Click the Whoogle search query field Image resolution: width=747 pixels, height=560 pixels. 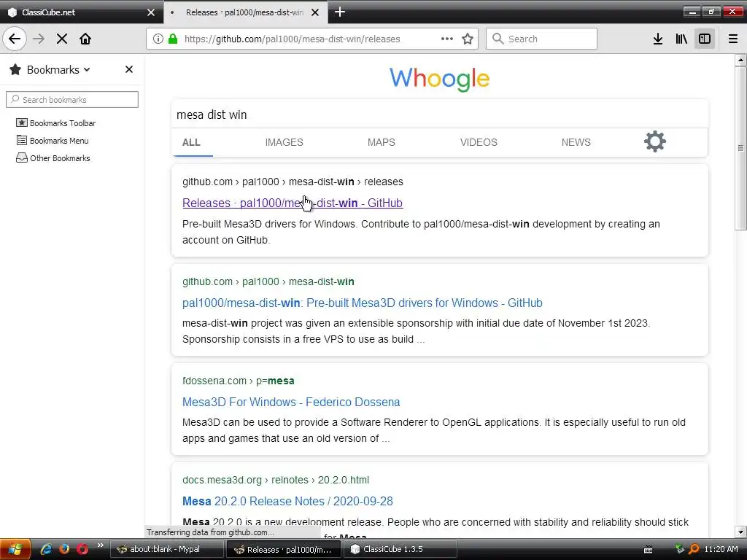pos(439,114)
